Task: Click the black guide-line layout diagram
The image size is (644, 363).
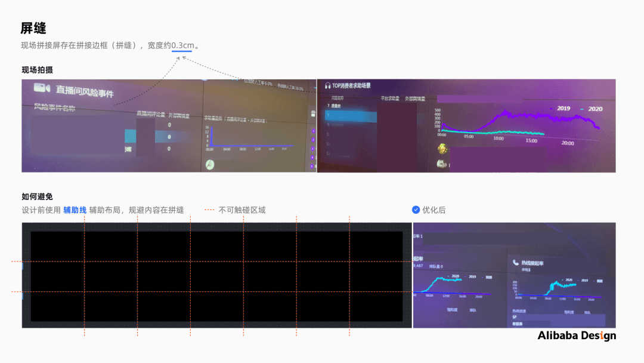Action: pos(217,275)
